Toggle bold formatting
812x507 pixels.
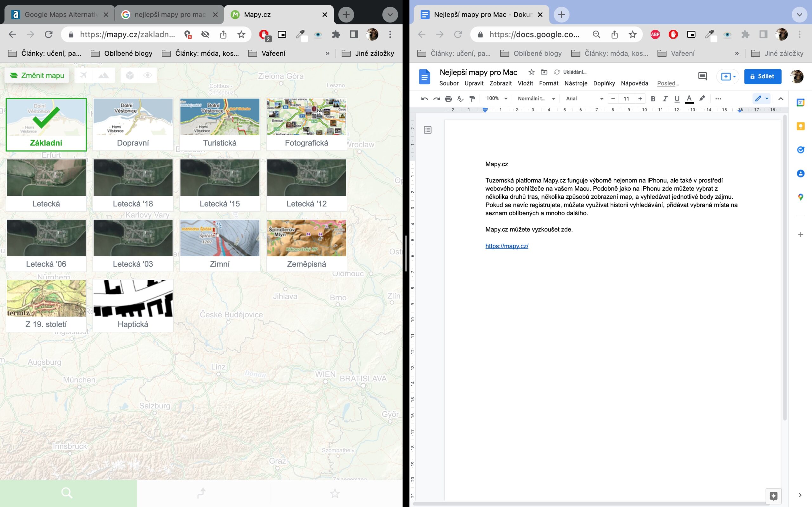coord(653,99)
